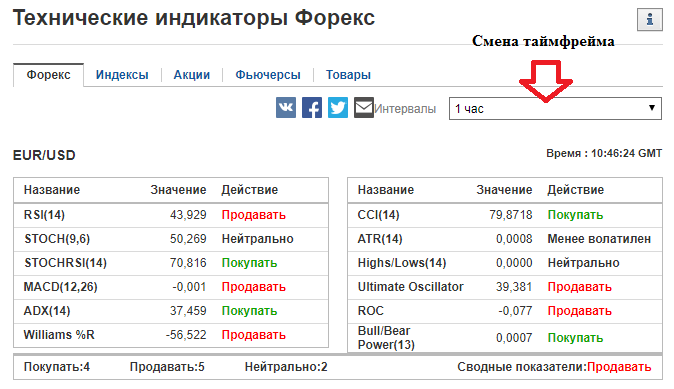The image size is (674, 389).
Task: Select the ROC value -0,077
Action: coord(515,311)
